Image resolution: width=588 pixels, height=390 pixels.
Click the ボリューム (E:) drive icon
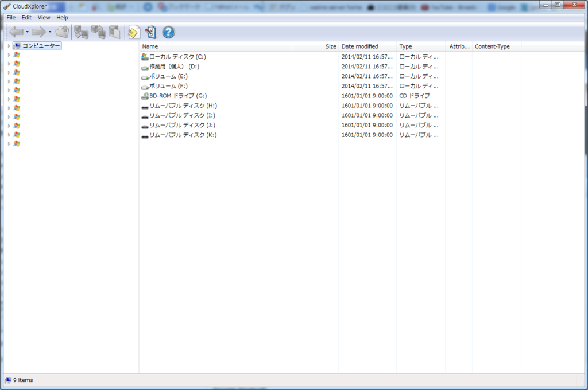click(x=145, y=77)
